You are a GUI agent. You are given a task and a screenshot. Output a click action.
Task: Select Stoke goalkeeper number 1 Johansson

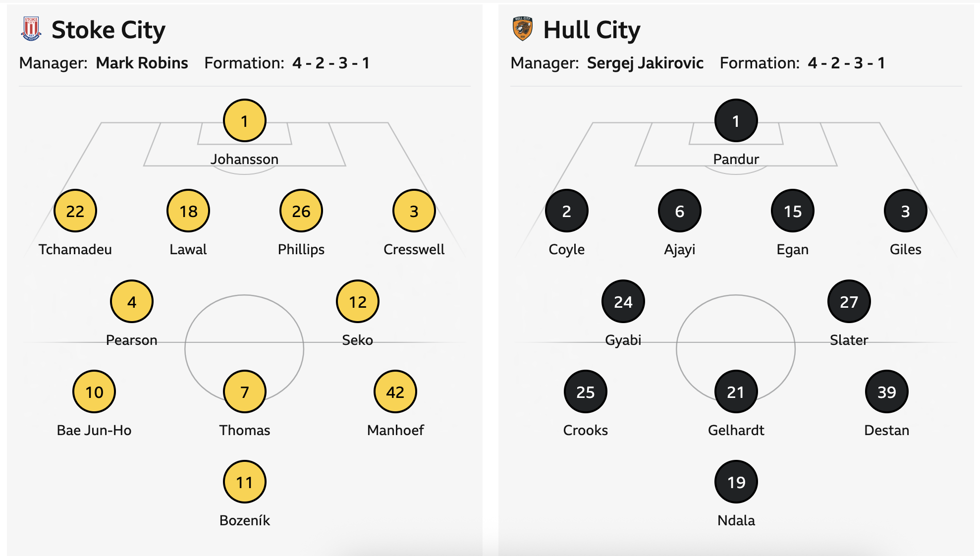(245, 121)
